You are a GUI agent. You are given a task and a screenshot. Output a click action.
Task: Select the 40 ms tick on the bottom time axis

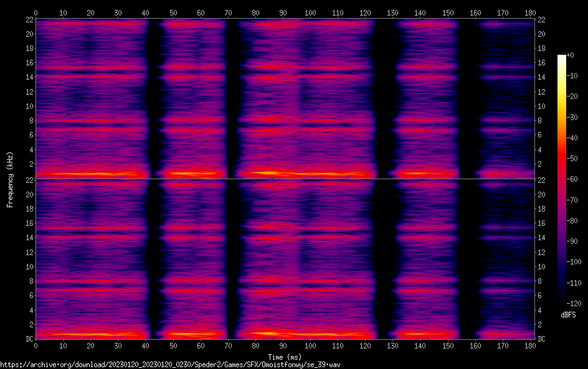point(146,345)
